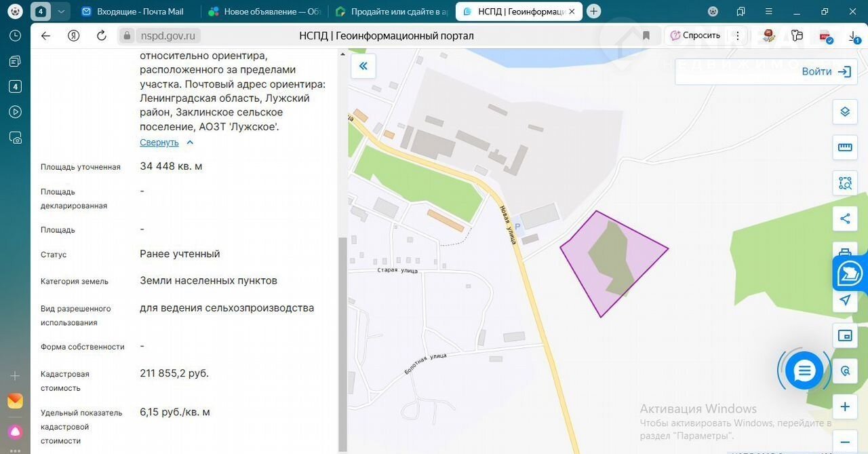Viewport: 868px width, 454px height.
Task: Zoom in the map with plus
Action: point(845,407)
